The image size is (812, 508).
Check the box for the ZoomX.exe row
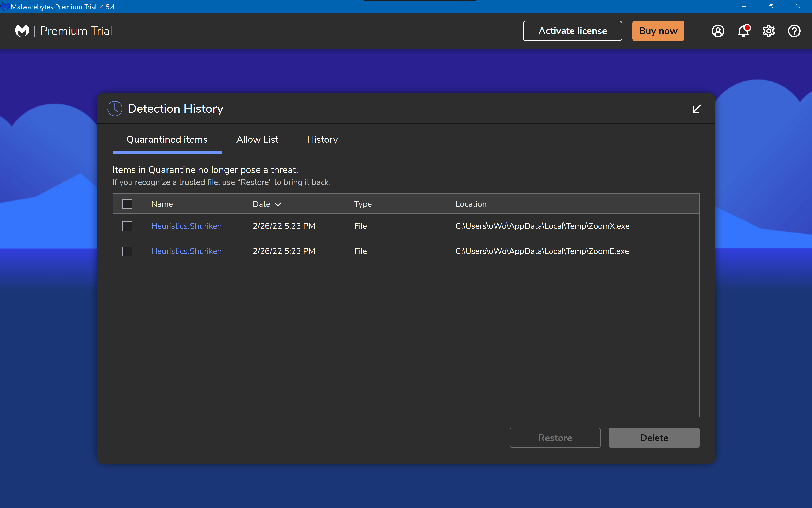pyautogui.click(x=127, y=226)
